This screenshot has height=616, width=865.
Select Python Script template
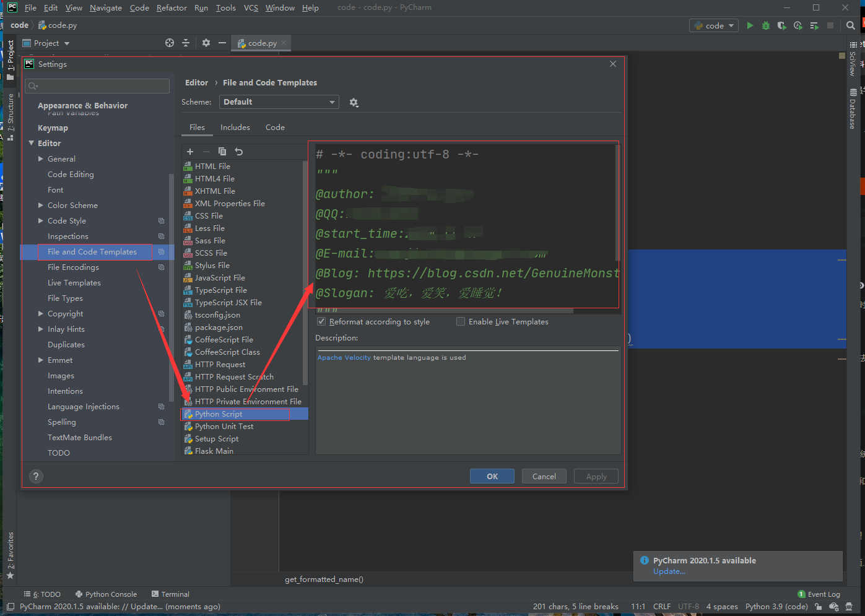(245, 414)
